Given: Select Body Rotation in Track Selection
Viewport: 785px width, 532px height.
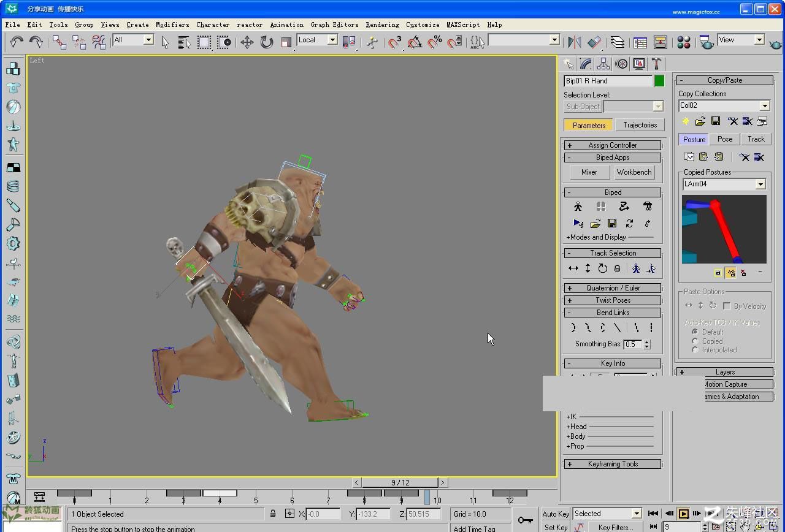Looking at the screenshot, I should 602,268.
